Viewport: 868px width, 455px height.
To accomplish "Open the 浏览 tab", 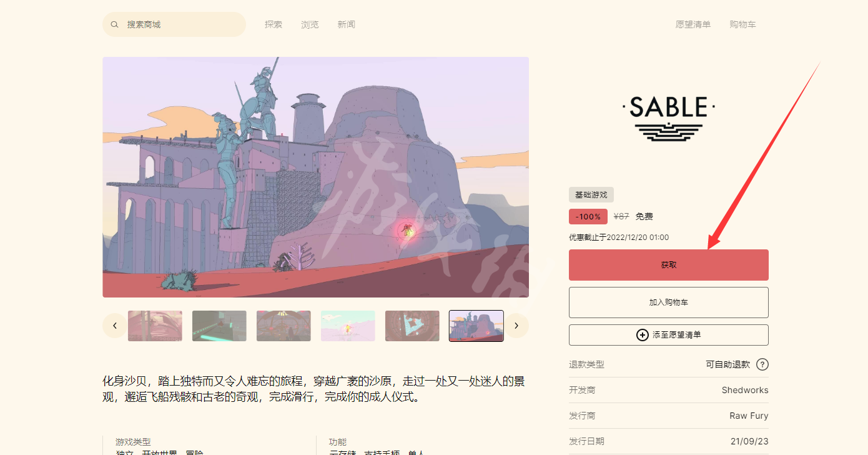I will pos(310,24).
